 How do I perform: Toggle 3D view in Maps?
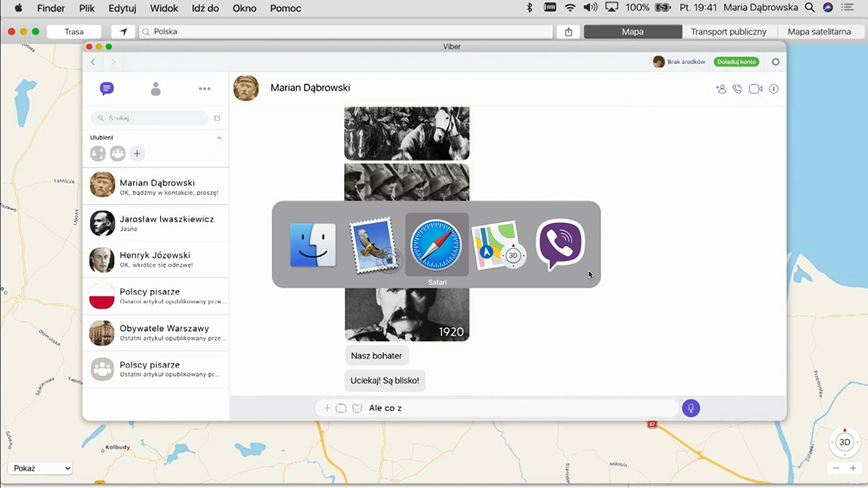(844, 442)
